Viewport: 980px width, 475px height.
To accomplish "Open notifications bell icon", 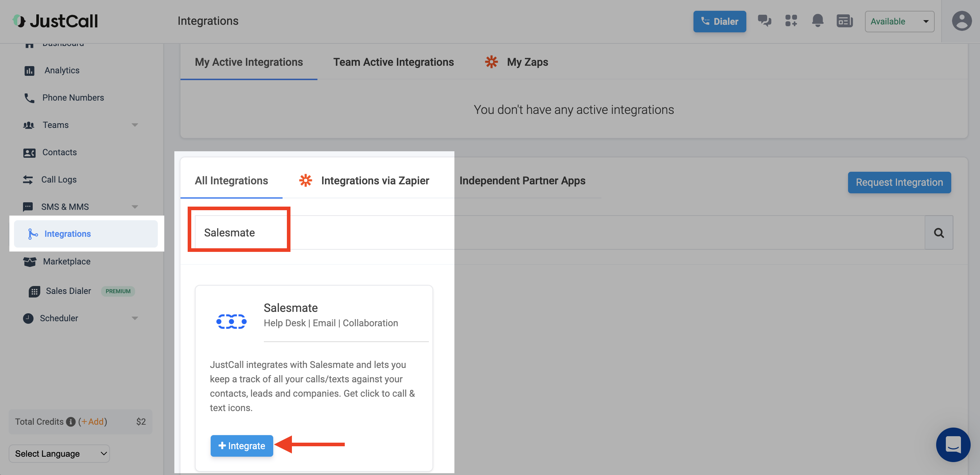I will click(817, 21).
